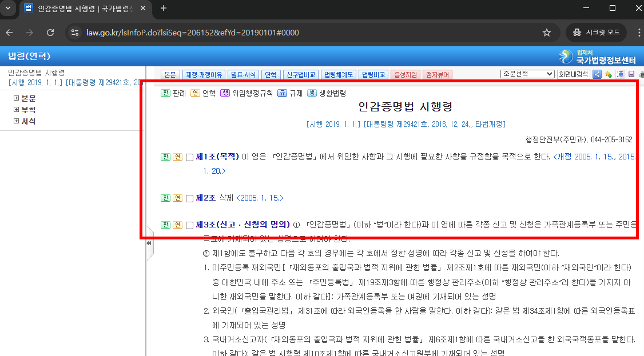The image size is (644, 356).
Task: Click the 연 history badge beside 제3조
Action: 176,225
